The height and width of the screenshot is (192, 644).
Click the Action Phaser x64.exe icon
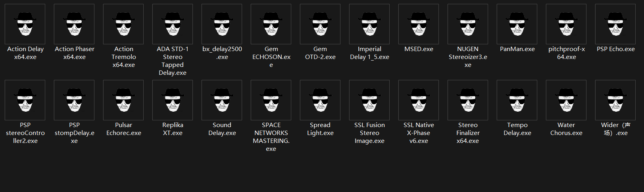coord(74,24)
